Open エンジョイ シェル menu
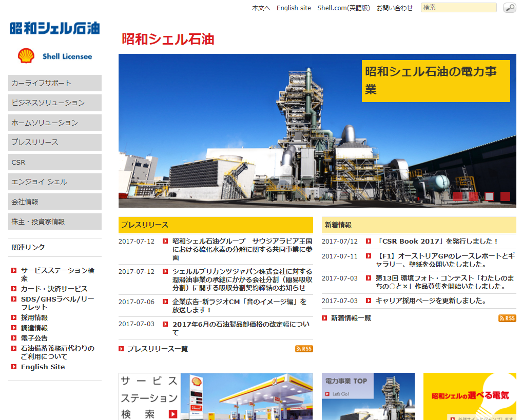 [x=55, y=182]
